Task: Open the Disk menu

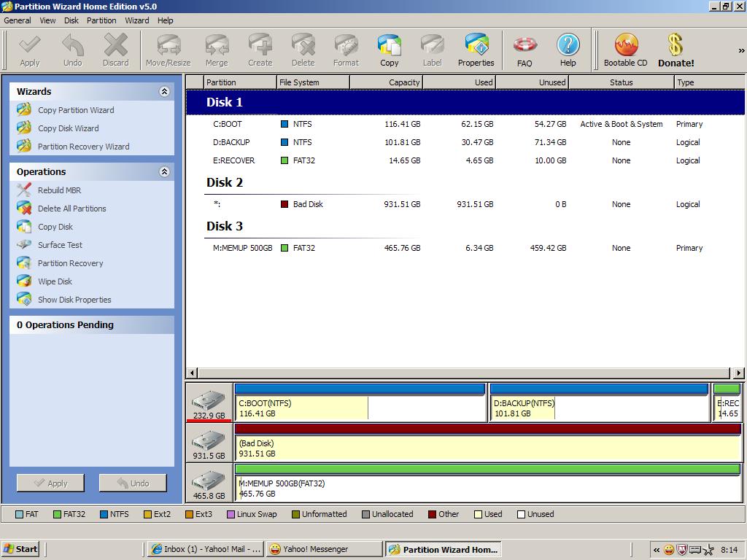Action: pyautogui.click(x=71, y=20)
